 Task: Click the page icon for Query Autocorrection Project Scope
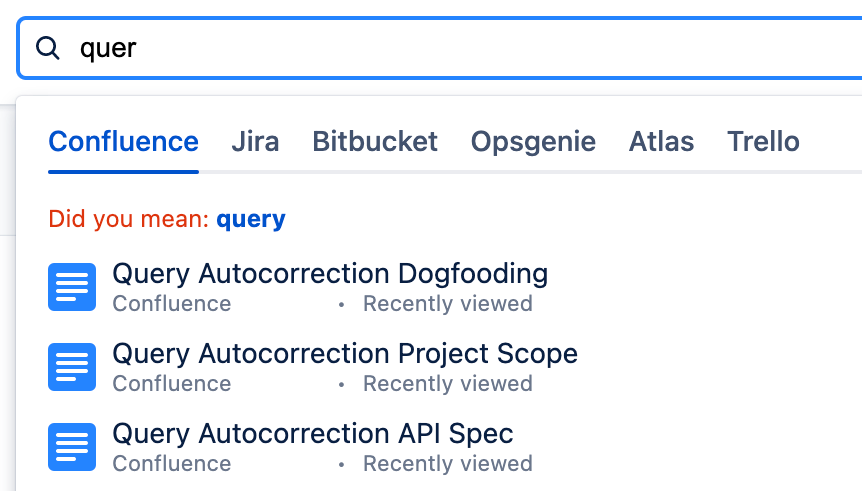click(x=72, y=367)
